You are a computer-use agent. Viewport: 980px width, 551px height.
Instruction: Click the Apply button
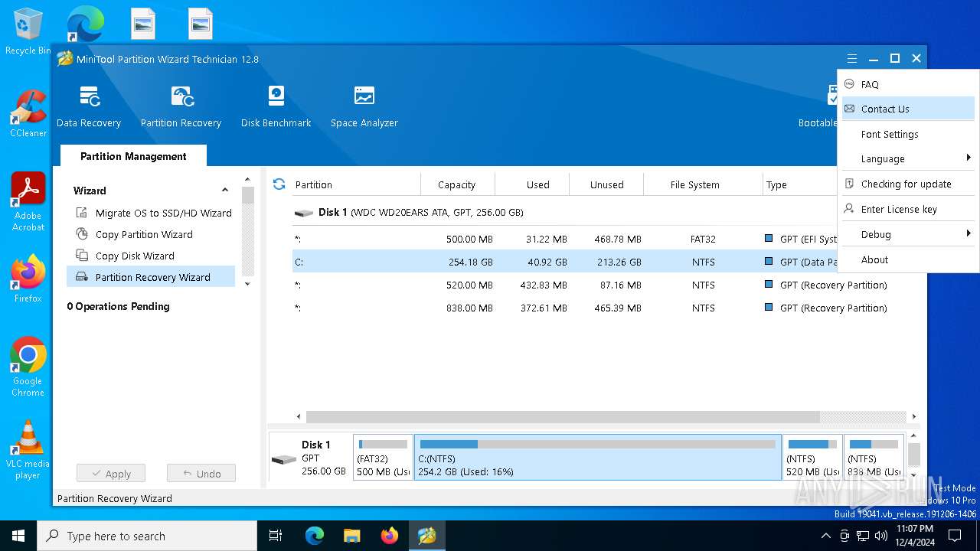tap(110, 474)
